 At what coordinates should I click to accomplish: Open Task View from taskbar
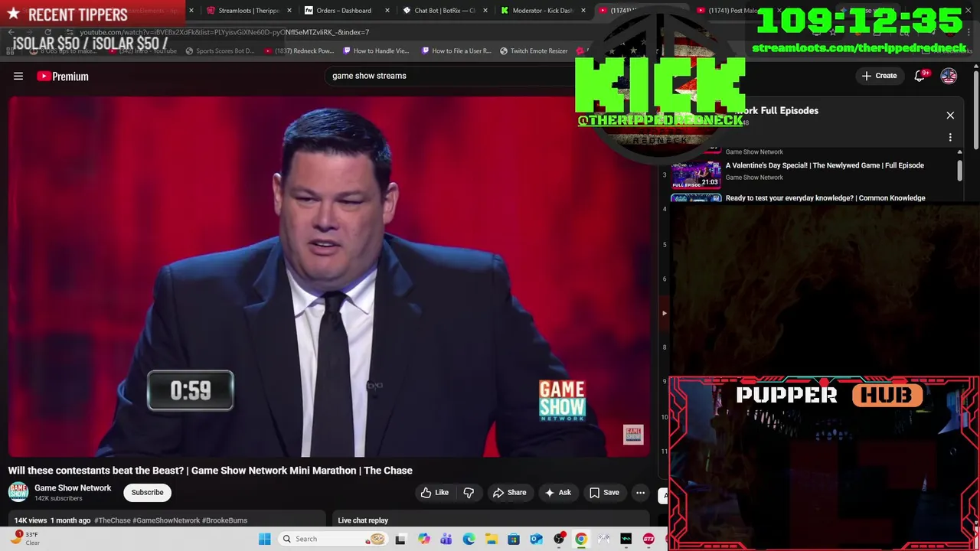pyautogui.click(x=400, y=539)
